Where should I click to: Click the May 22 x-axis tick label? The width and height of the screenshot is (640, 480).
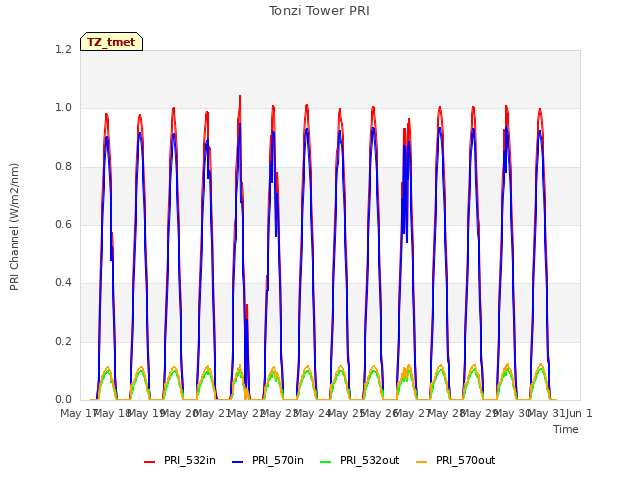[x=247, y=413]
